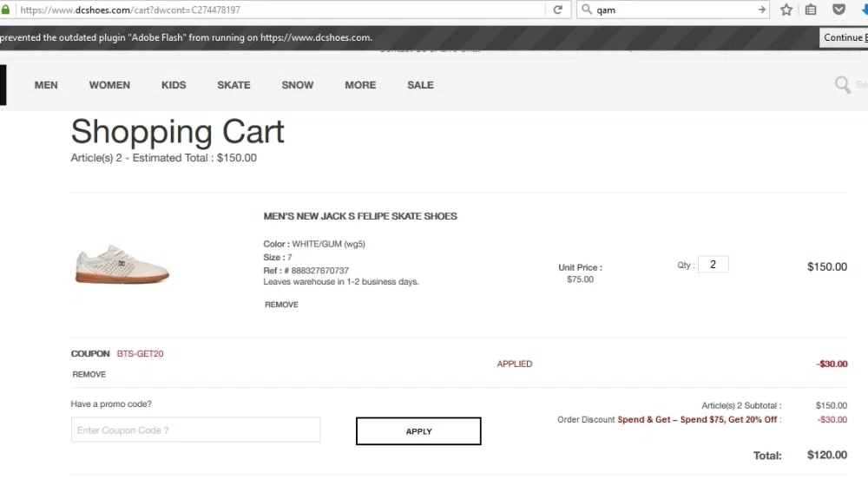This screenshot has width=868, height=479.
Task: Click the Shopping Cart heading
Action: point(178,132)
